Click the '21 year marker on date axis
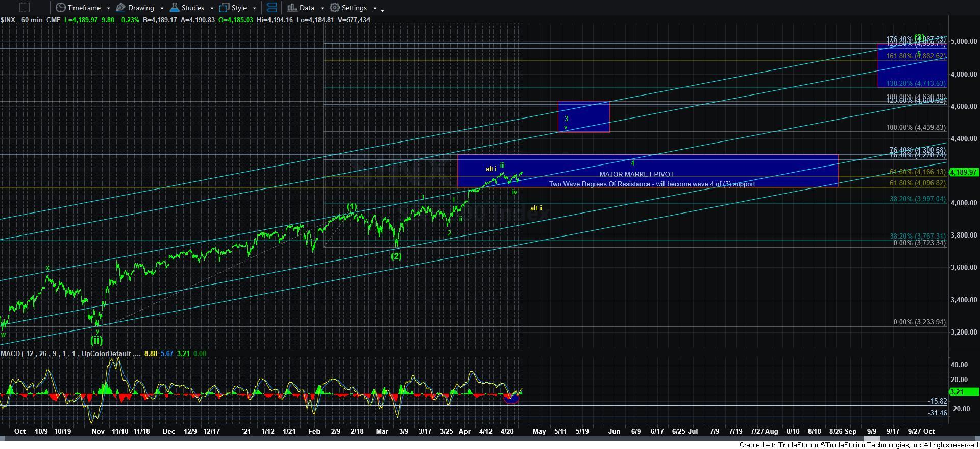 246,431
